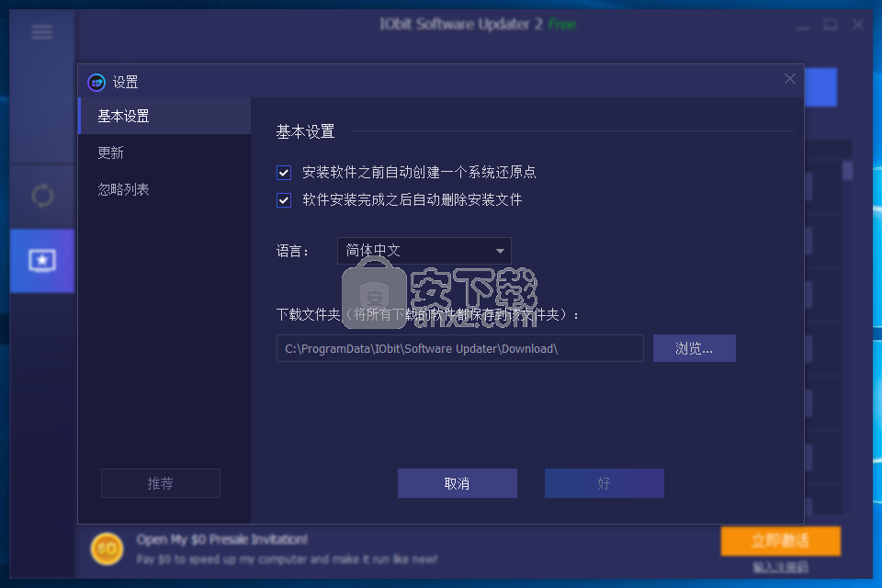
Task: Click the orange 立即激活 activate button
Action: 781,541
